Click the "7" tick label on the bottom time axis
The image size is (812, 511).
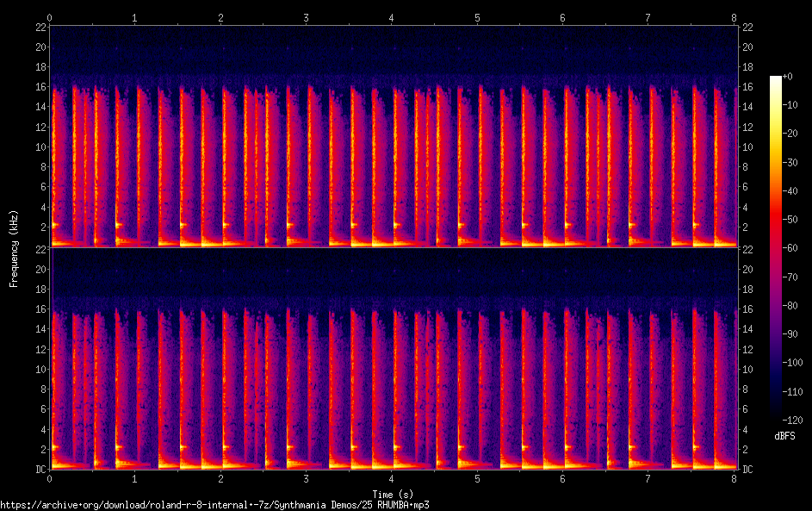(648, 479)
